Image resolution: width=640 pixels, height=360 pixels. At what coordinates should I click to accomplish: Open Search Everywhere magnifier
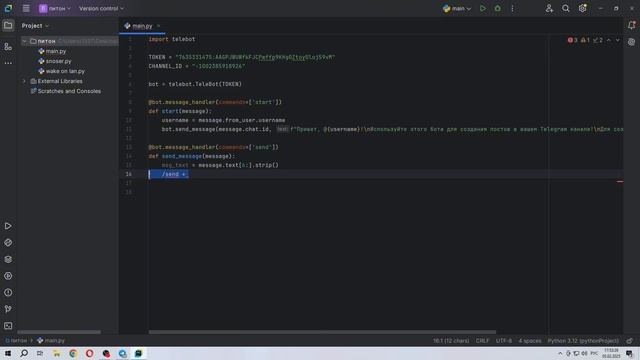click(x=566, y=8)
